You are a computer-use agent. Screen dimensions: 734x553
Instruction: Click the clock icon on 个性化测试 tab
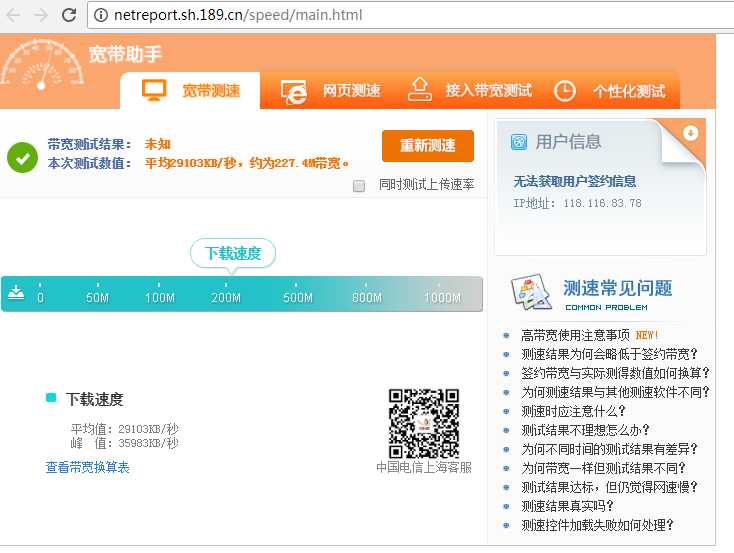(x=565, y=91)
